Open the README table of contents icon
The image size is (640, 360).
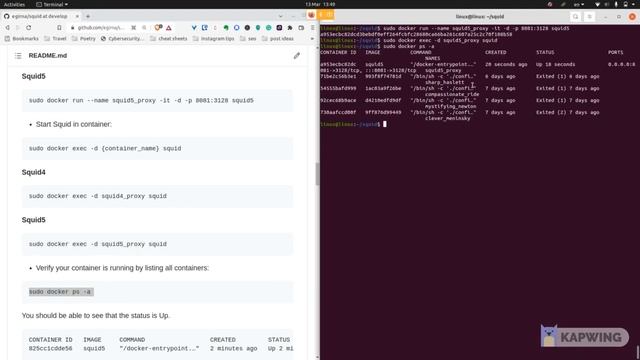18,56
